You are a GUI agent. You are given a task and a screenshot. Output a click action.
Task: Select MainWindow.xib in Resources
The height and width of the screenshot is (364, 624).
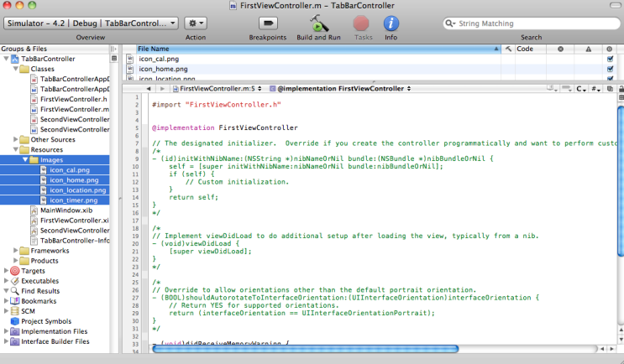66,211
